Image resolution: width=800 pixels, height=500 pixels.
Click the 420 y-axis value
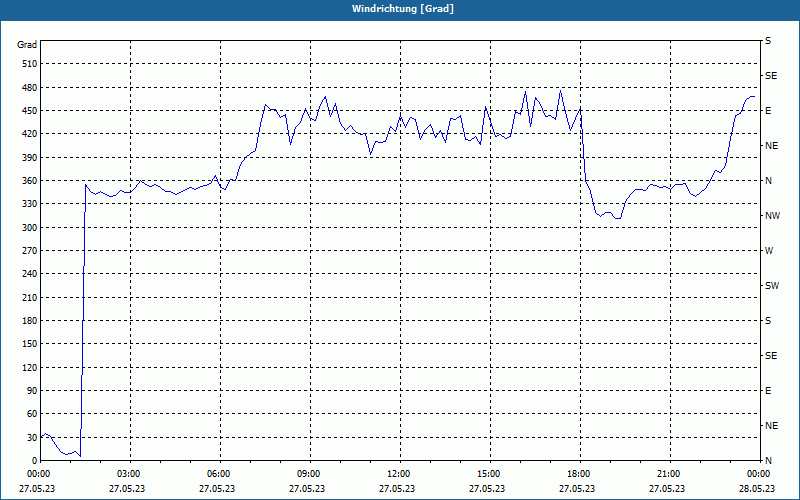point(29,134)
